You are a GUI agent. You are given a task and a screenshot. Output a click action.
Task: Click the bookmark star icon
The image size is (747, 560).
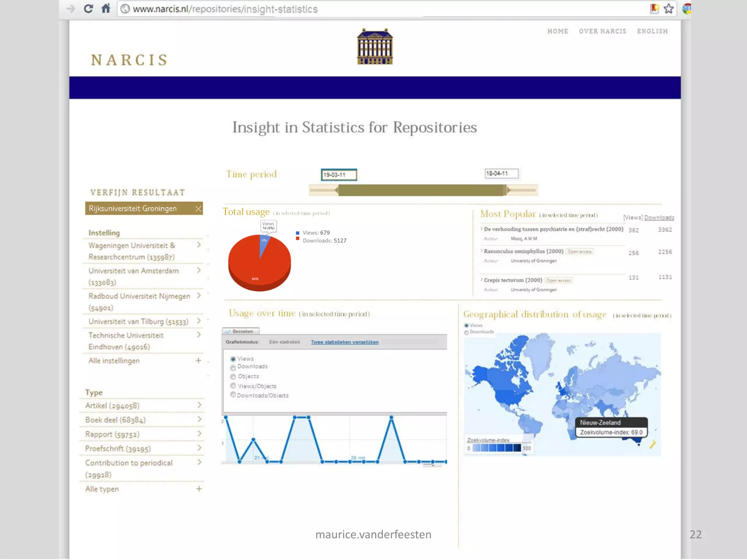coord(668,8)
